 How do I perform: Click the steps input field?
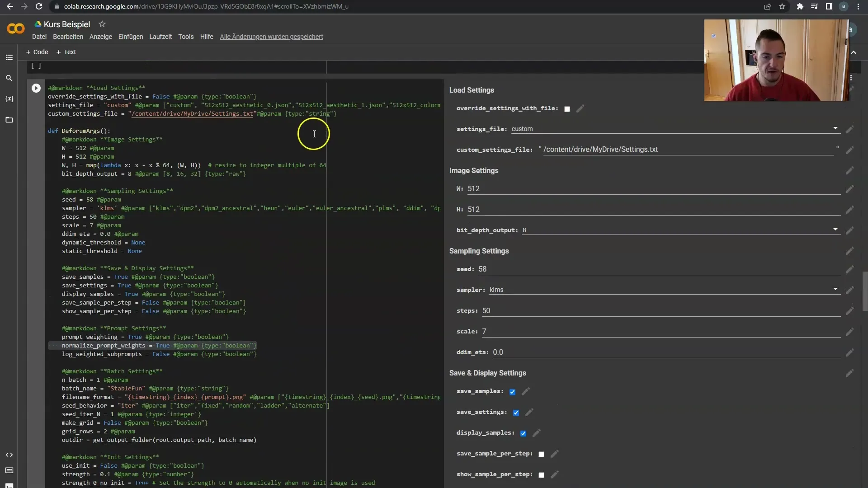click(661, 311)
